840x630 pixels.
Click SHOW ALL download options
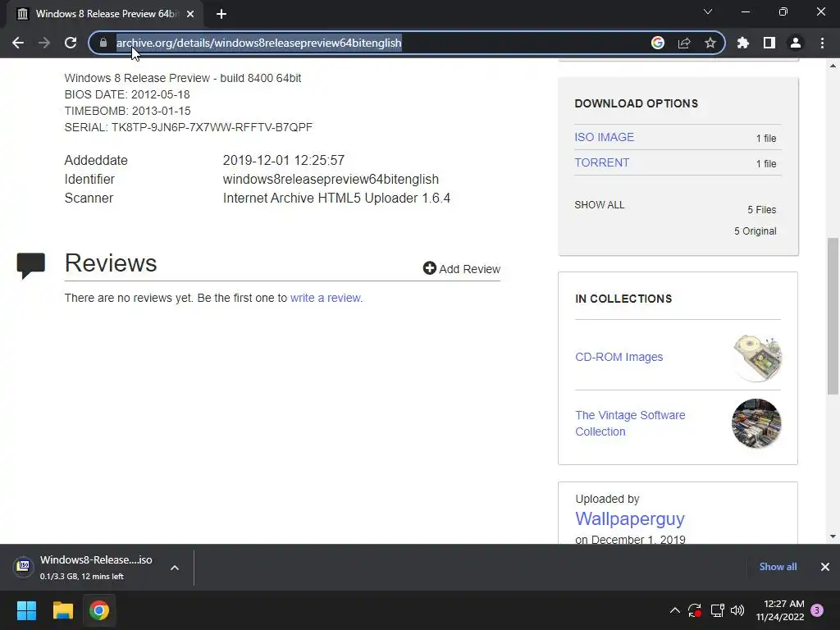point(600,204)
